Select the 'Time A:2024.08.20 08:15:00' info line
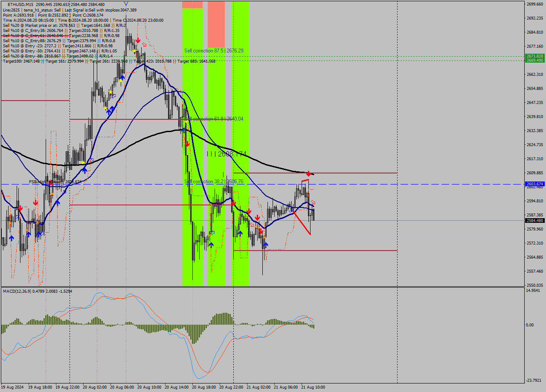This screenshot has height=392, width=546. pyautogui.click(x=83, y=20)
